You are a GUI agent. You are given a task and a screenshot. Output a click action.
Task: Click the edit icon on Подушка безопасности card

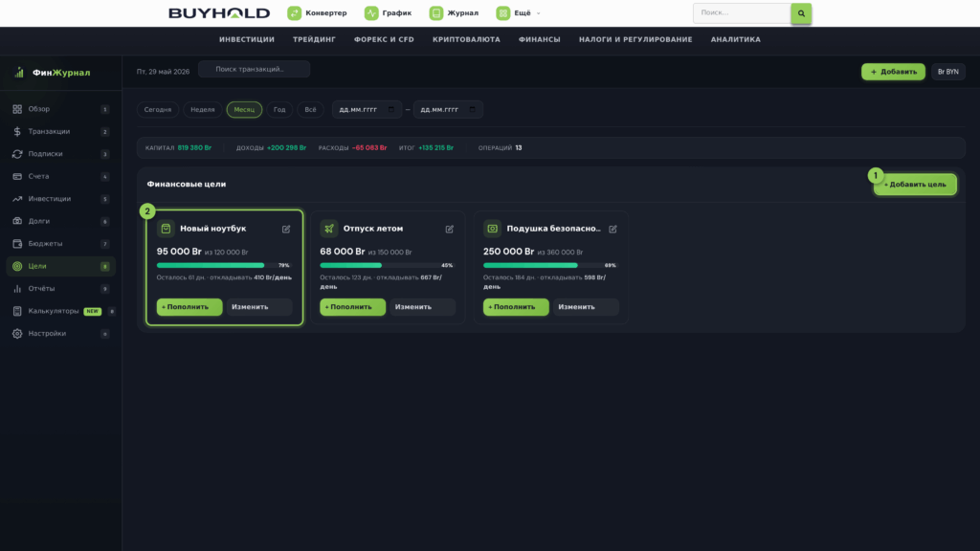pos(612,229)
